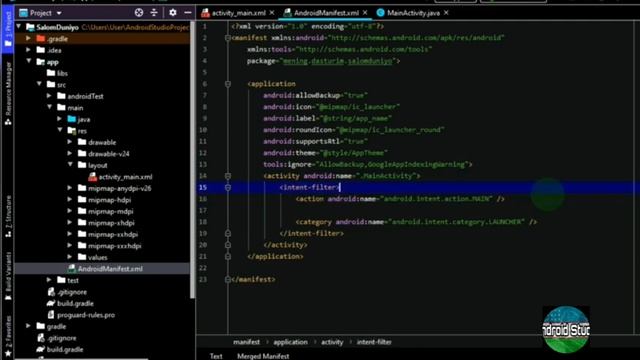This screenshot has height=360, width=640.
Task: Open the Structure tool window
Action: pyautogui.click(x=8, y=216)
